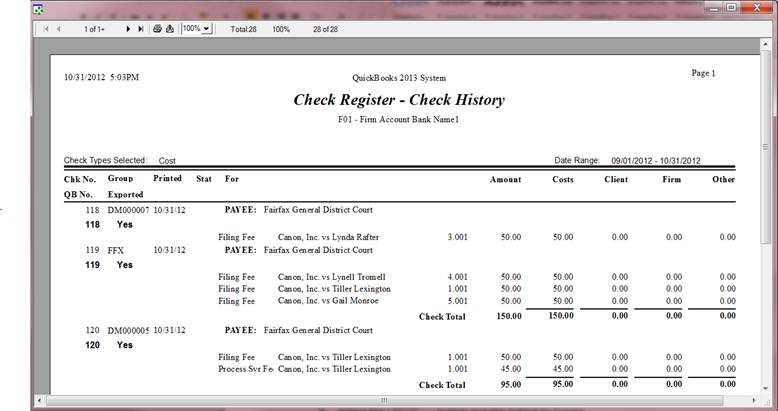This screenshot has width=778, height=411.
Task: Print the check register report
Action: click(158, 30)
